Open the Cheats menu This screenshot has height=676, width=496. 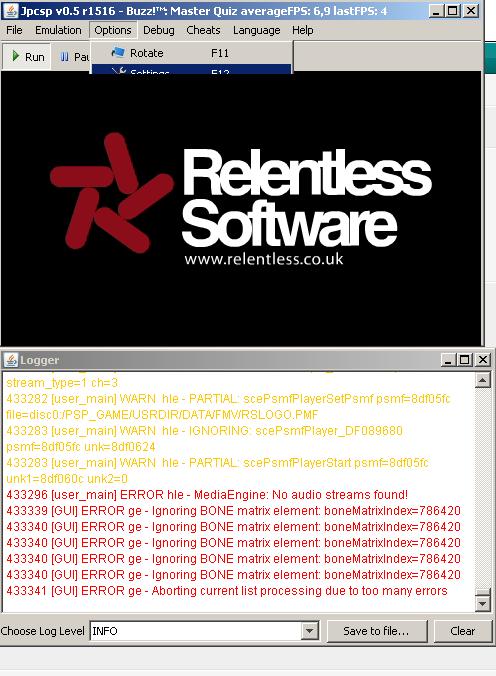point(203,30)
